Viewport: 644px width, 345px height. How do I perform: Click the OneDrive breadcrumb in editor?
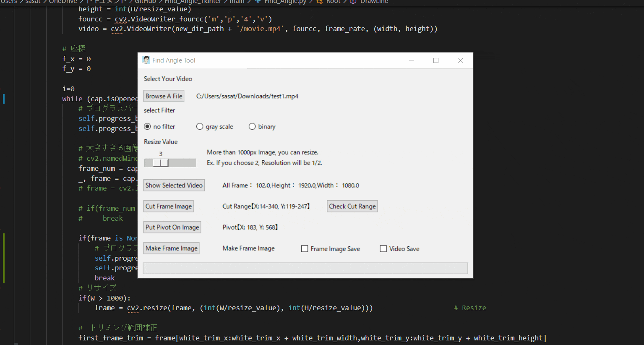(x=63, y=2)
